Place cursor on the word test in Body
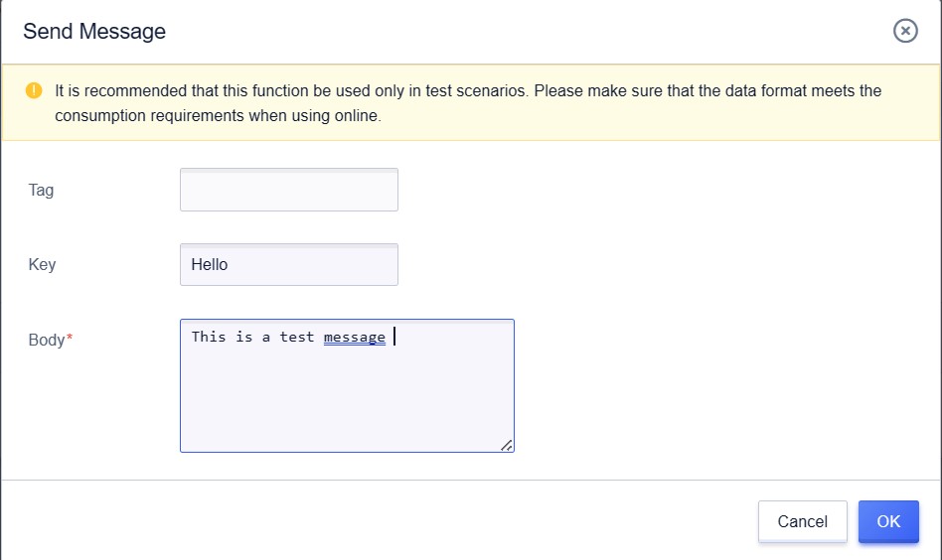The width and height of the screenshot is (942, 560). [x=297, y=337]
